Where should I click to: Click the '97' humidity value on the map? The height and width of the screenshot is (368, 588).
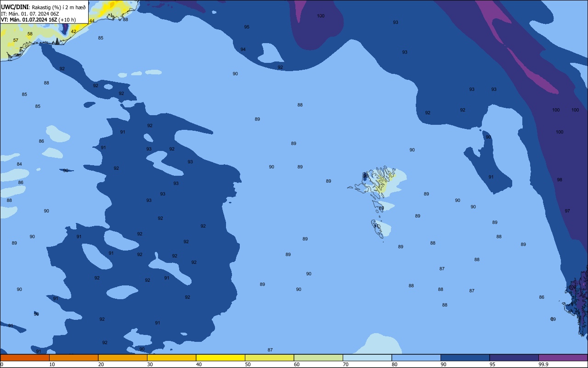567,211
